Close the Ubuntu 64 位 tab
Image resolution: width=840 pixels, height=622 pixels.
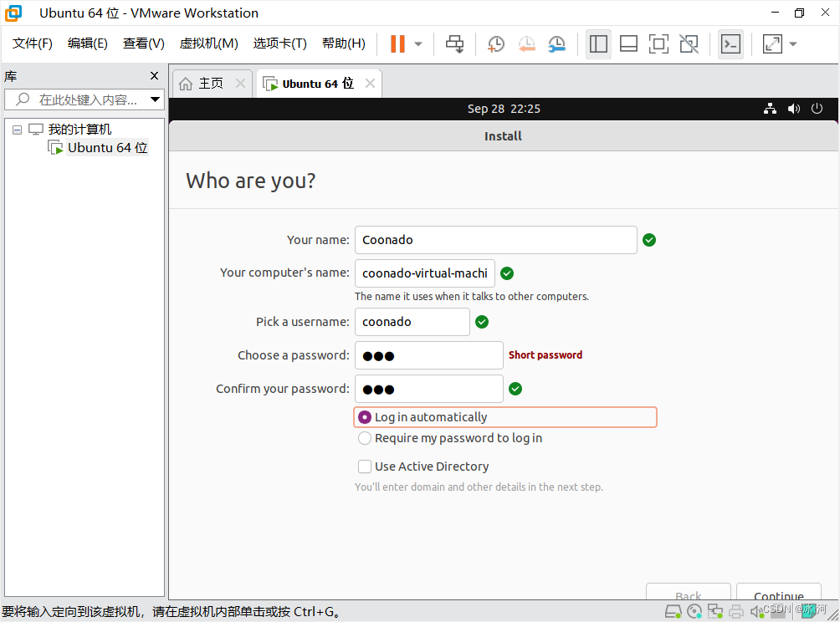pyautogui.click(x=370, y=83)
